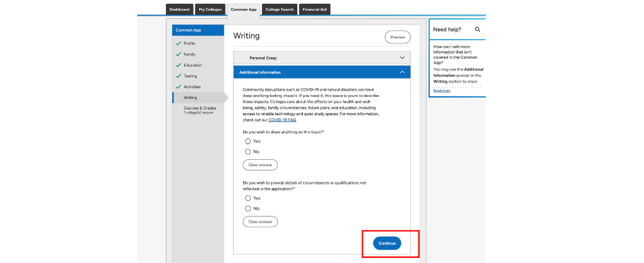
Task: Click the Common App sidebar header
Action: click(x=198, y=30)
